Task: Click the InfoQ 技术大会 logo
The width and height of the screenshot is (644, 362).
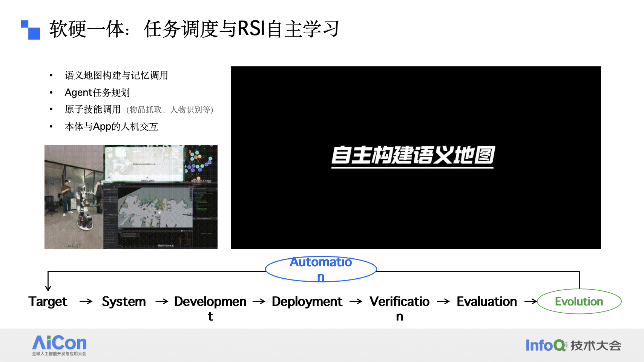Action: 573,345
